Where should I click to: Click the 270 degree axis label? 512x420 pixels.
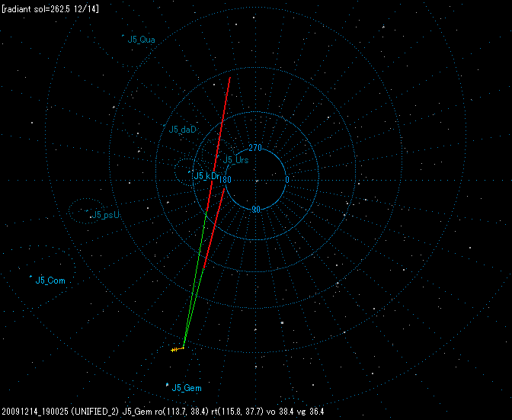pyautogui.click(x=255, y=148)
